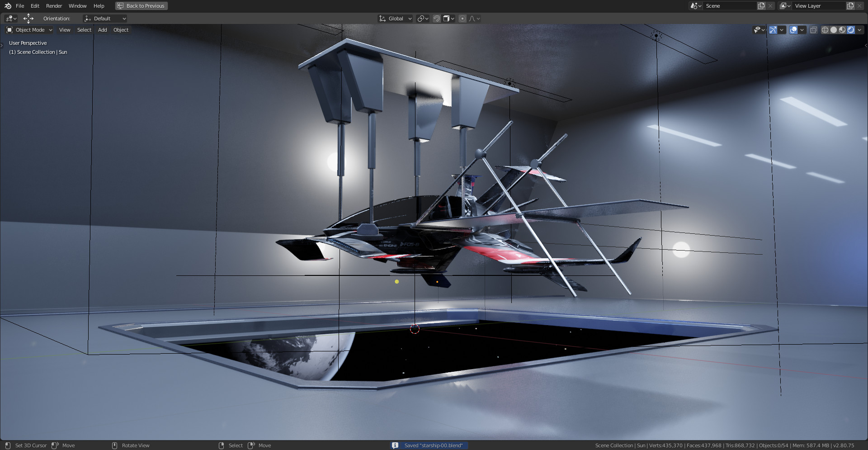Click the yellow object origin dot
868x450 pixels.
coord(396,282)
